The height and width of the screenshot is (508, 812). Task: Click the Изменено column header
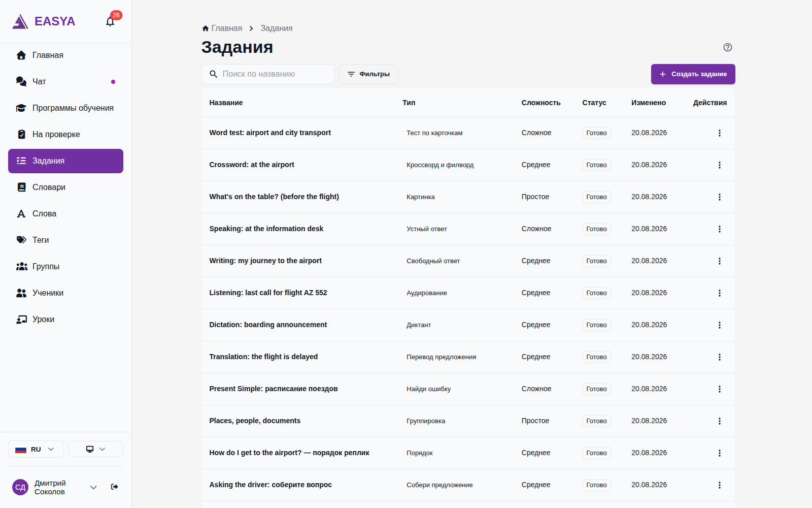(x=649, y=103)
